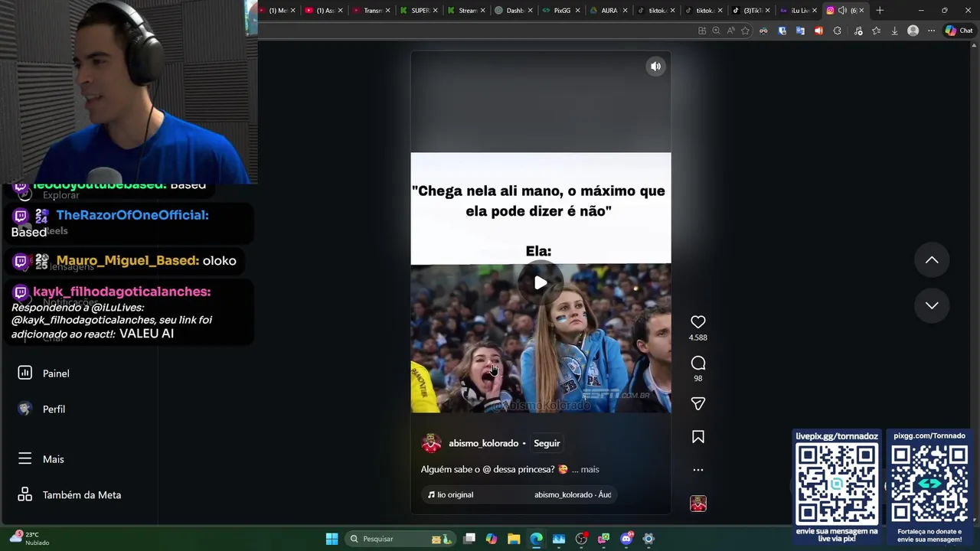Open Task View on the taskbar

469,539
